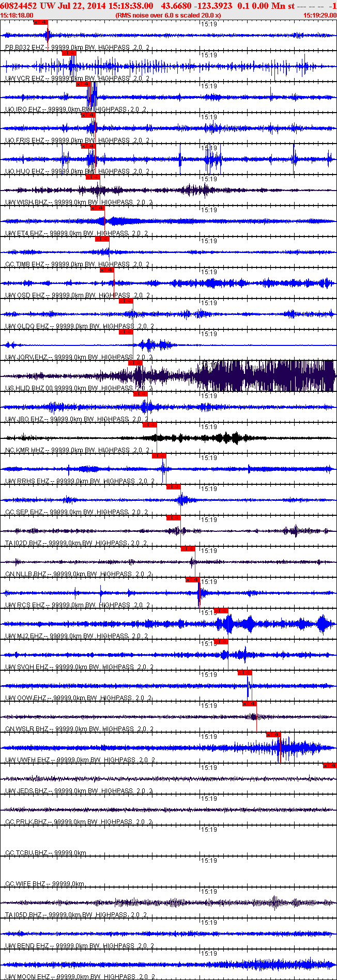
Task: Click the 'UW JORV EHZ' station label
Action: point(26,357)
